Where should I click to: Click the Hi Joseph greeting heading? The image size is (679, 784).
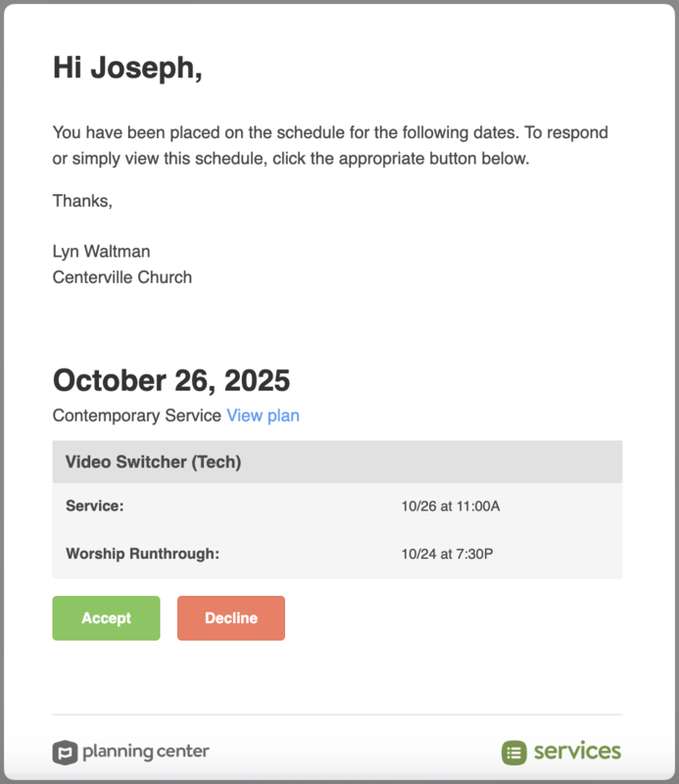click(x=125, y=69)
